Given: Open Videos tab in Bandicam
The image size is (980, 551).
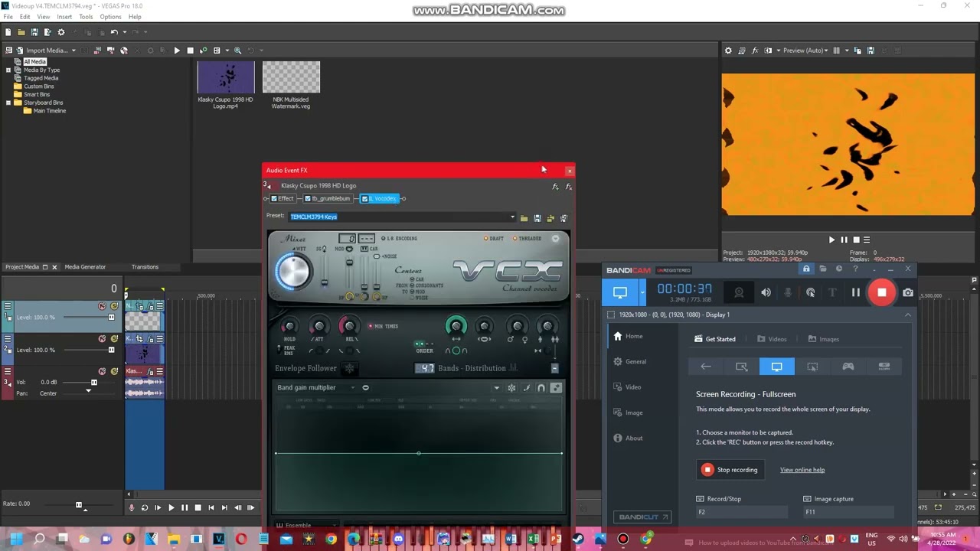Looking at the screenshot, I should click(772, 339).
